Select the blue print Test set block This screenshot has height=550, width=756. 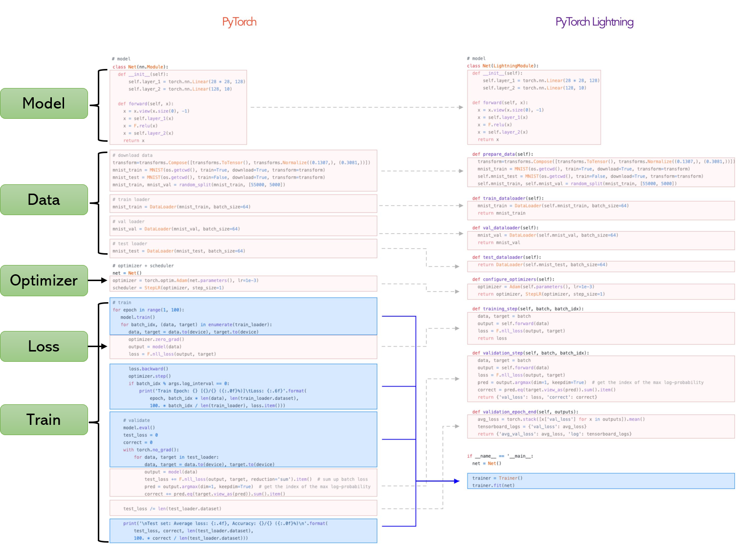coord(243,530)
